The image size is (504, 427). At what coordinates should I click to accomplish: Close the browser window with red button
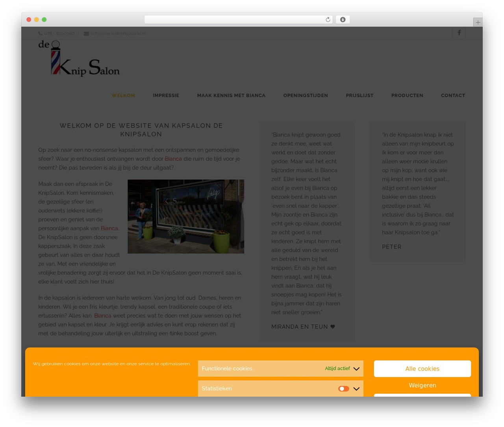pyautogui.click(x=29, y=20)
